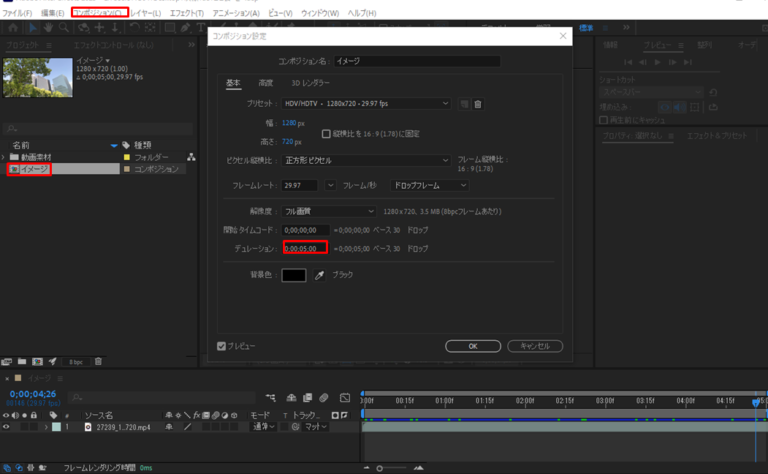Open the ピクセル縦横比 dropdown
The height and width of the screenshot is (474, 768).
click(x=367, y=160)
